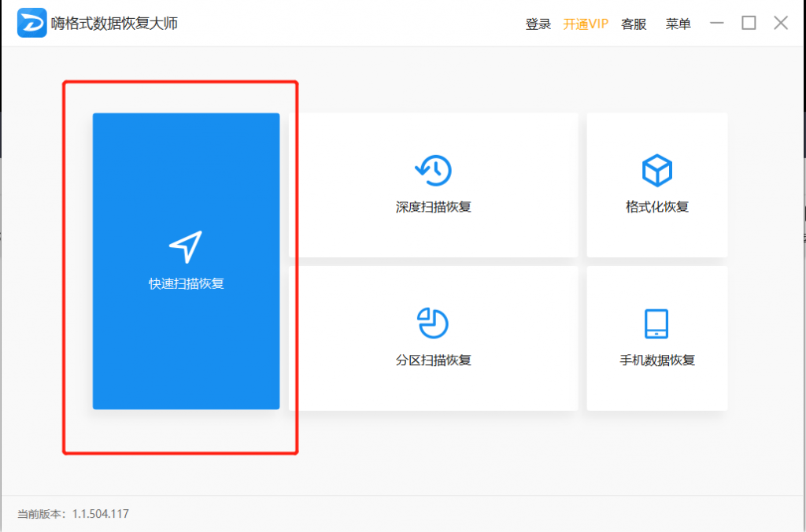The width and height of the screenshot is (806, 532).
Task: Click the pie-chart icon for partition scan recovery
Action: click(433, 323)
